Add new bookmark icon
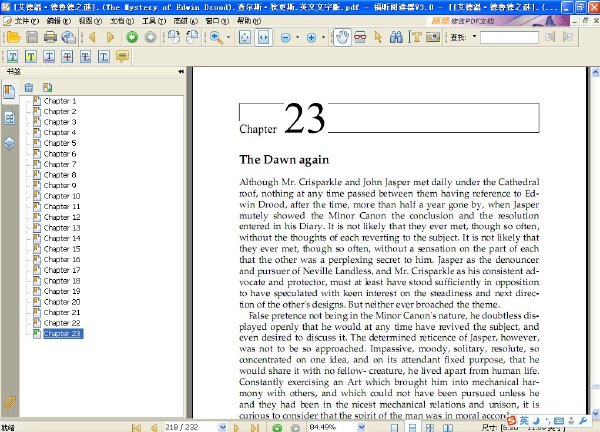Screen dimensions: 600x432 point(48,88)
